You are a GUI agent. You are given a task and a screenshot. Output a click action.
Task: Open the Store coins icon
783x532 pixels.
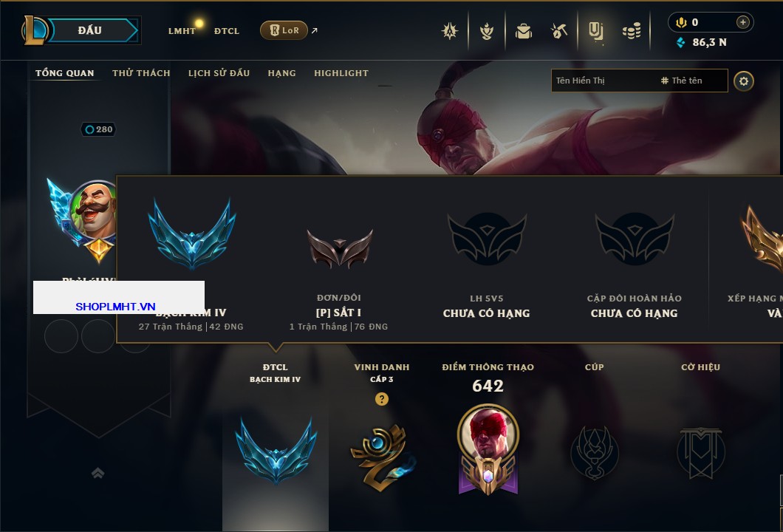coord(632,31)
